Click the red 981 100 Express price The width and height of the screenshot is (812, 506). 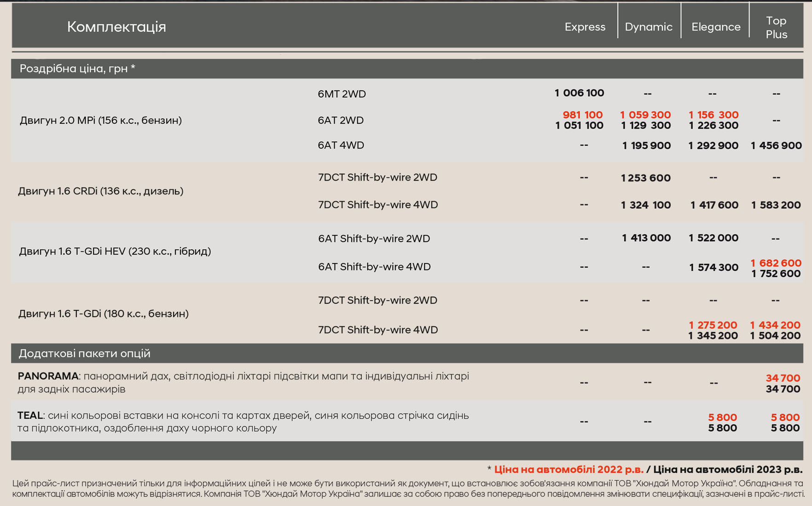point(582,115)
